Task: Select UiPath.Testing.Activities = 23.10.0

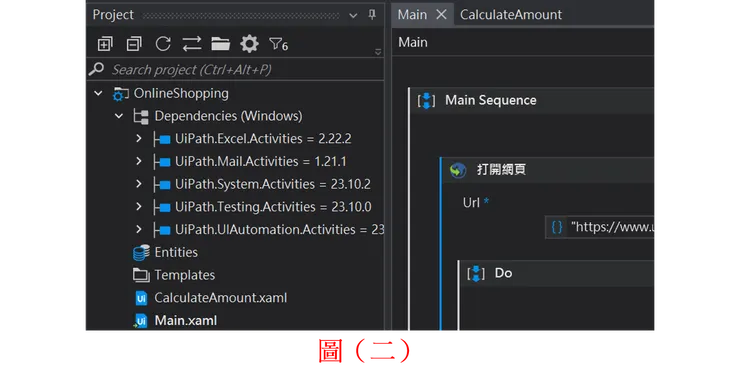Action: [273, 207]
